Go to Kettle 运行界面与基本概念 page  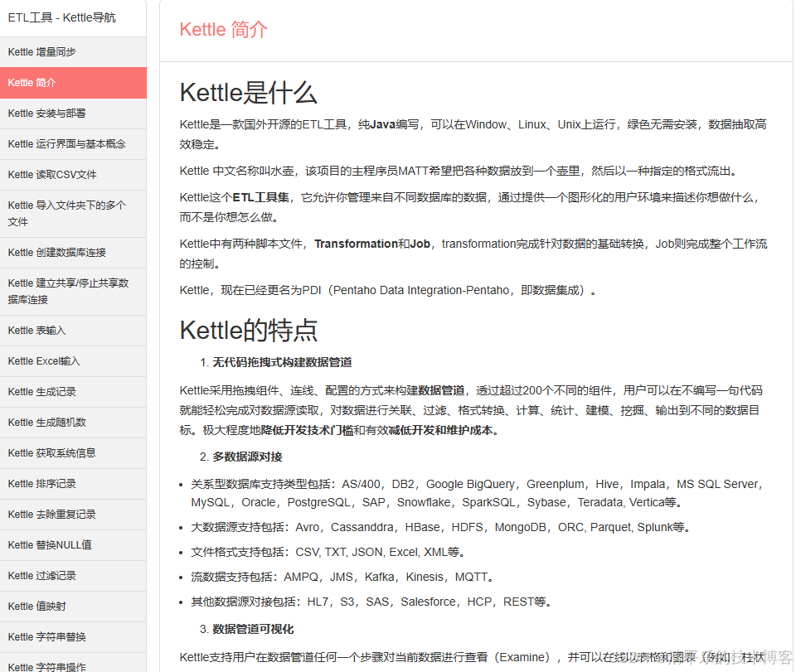point(73,144)
